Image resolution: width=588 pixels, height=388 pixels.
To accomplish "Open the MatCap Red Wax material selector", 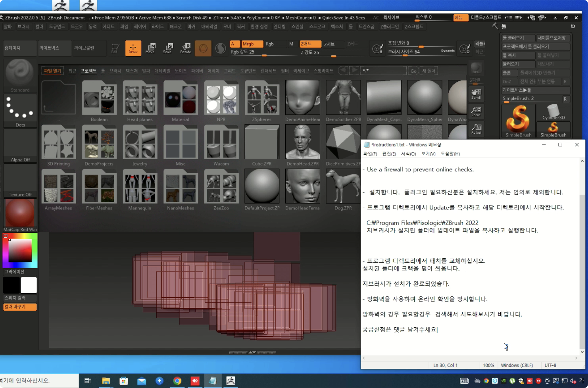I will (x=20, y=215).
